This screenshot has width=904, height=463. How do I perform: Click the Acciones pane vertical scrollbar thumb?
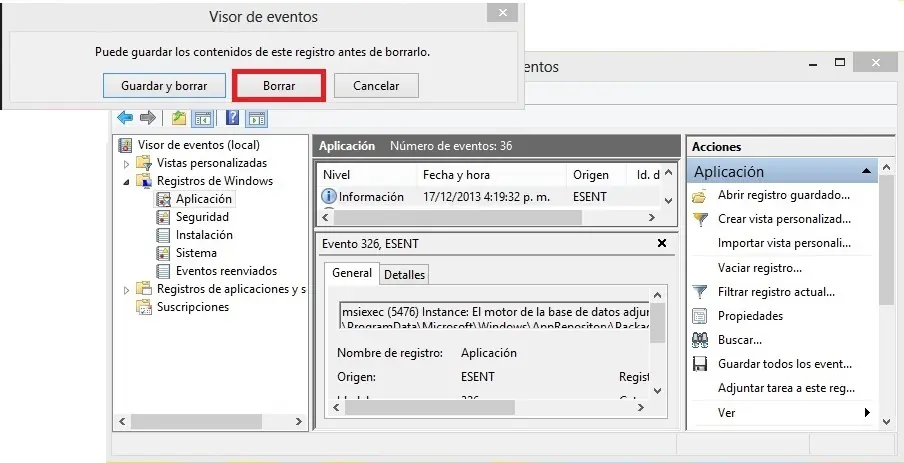886,240
